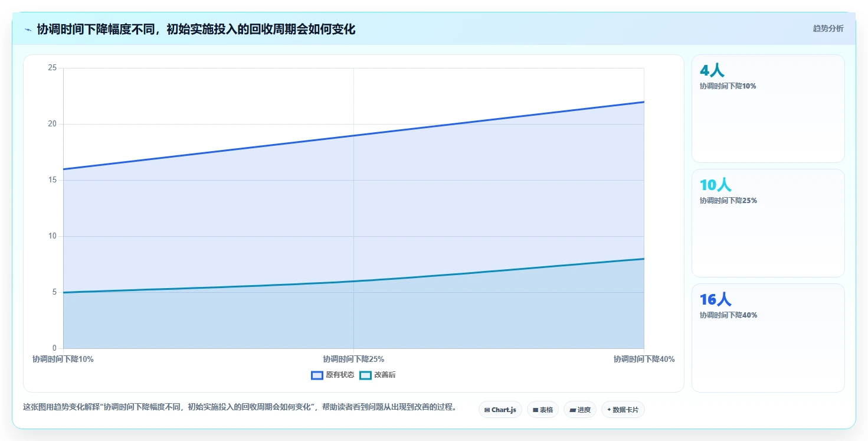
Task: Click the y-axis value 25
Action: click(x=53, y=68)
